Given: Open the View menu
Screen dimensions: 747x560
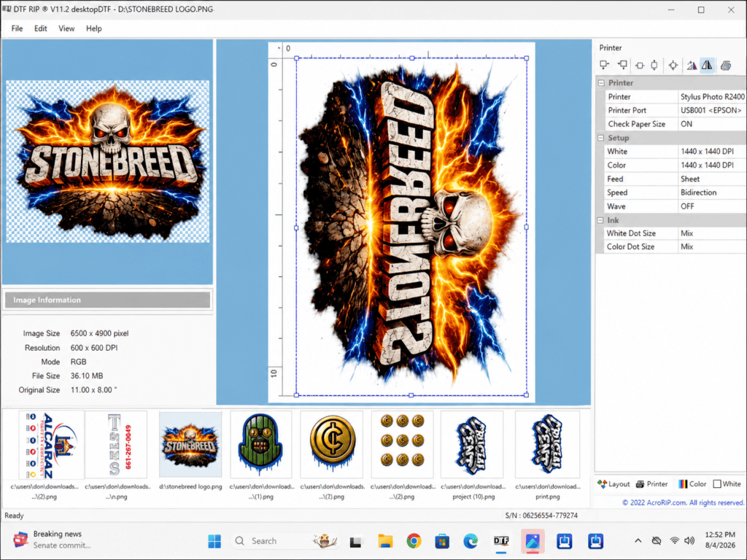Looking at the screenshot, I should pos(66,28).
